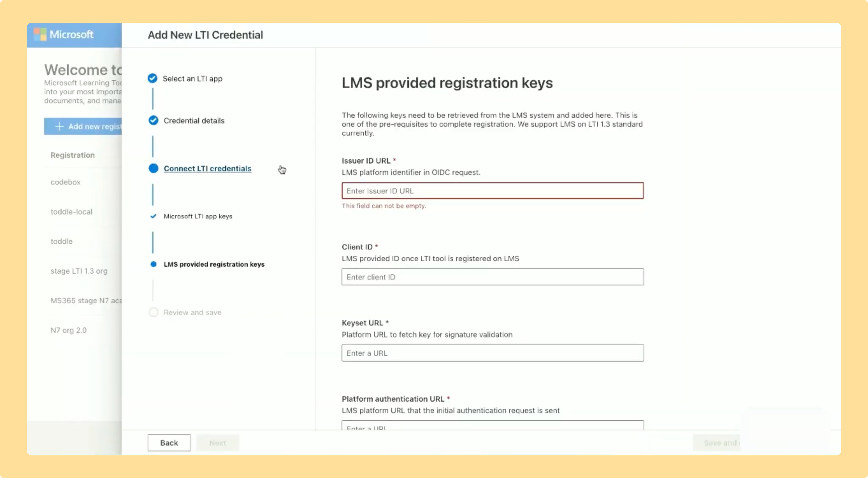Viewport: 868px width, 478px height.
Task: Go to the Review and save step
Action: pyautogui.click(x=192, y=312)
